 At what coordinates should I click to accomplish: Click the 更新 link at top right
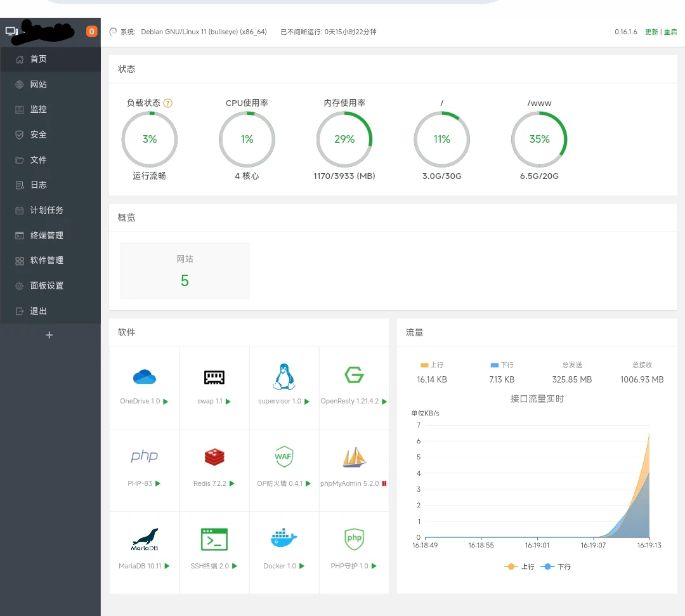tap(651, 32)
